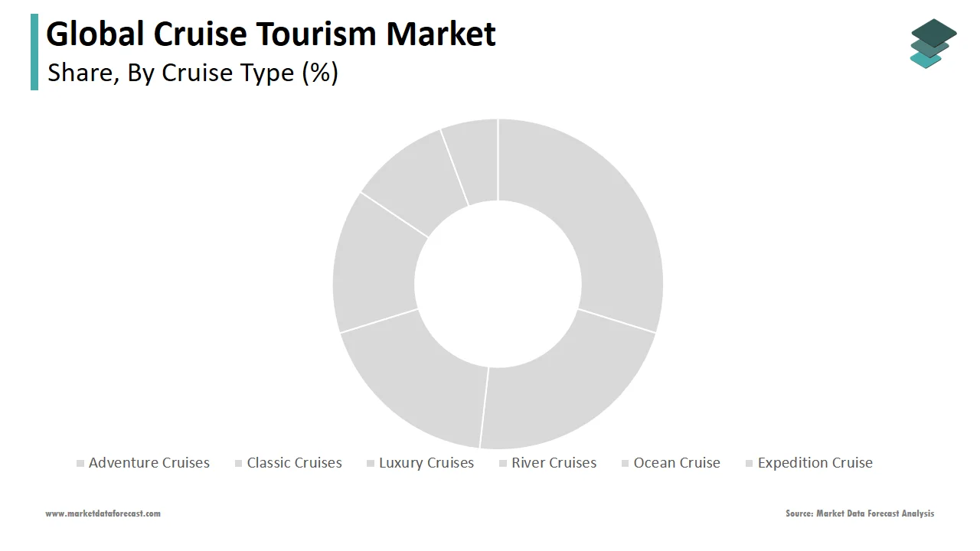Select the 'Adventure Cruises' legend label
The width and height of the screenshot is (980, 551).
(149, 463)
